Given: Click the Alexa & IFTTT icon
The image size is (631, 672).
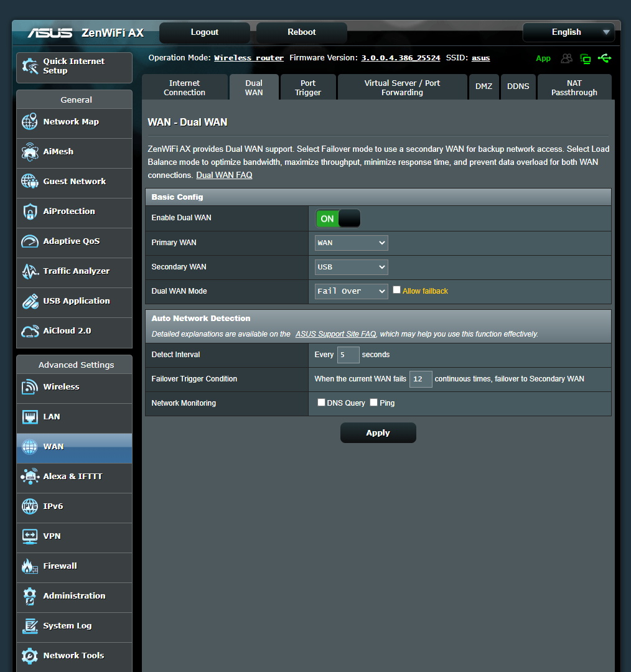Looking at the screenshot, I should pos(30,476).
